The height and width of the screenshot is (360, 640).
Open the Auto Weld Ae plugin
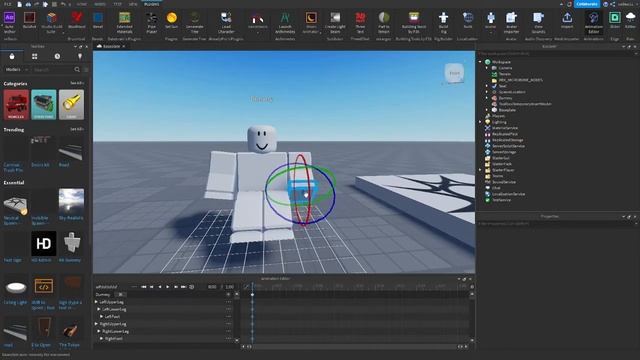point(9,22)
